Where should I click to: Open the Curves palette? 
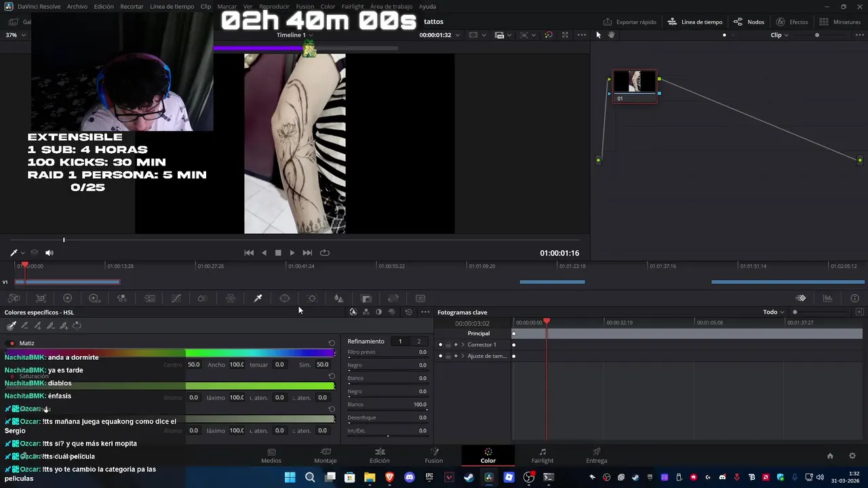pyautogui.click(x=176, y=298)
